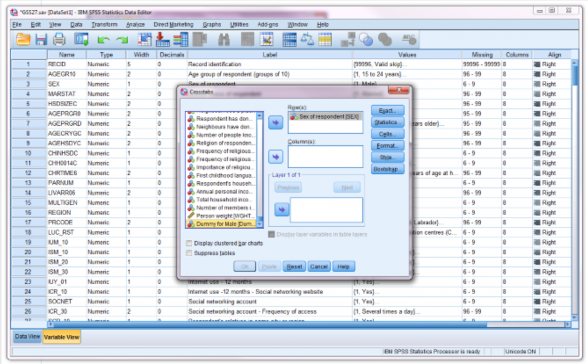Open the Direct Marketing menu
This screenshot has width=588, height=364.
[173, 24]
